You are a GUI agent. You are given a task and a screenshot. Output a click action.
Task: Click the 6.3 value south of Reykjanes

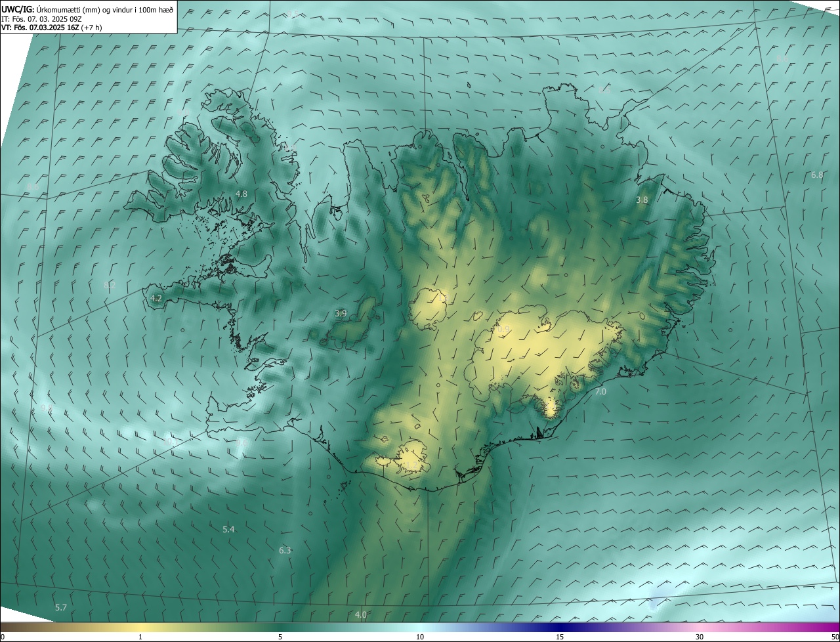(285, 550)
